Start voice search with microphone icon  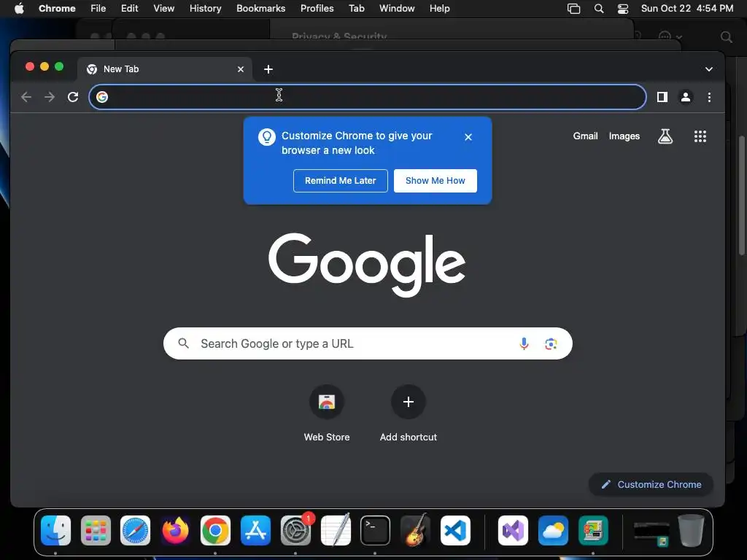(x=524, y=343)
